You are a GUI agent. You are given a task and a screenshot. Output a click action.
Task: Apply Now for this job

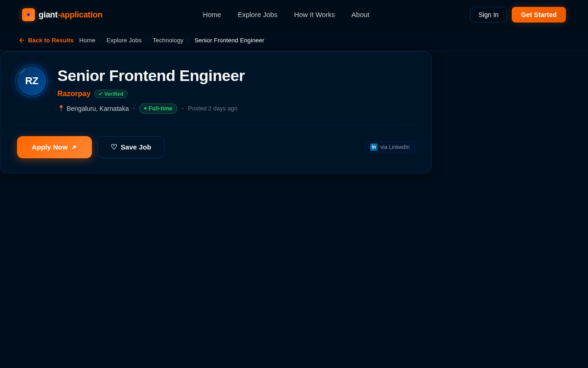point(54,147)
